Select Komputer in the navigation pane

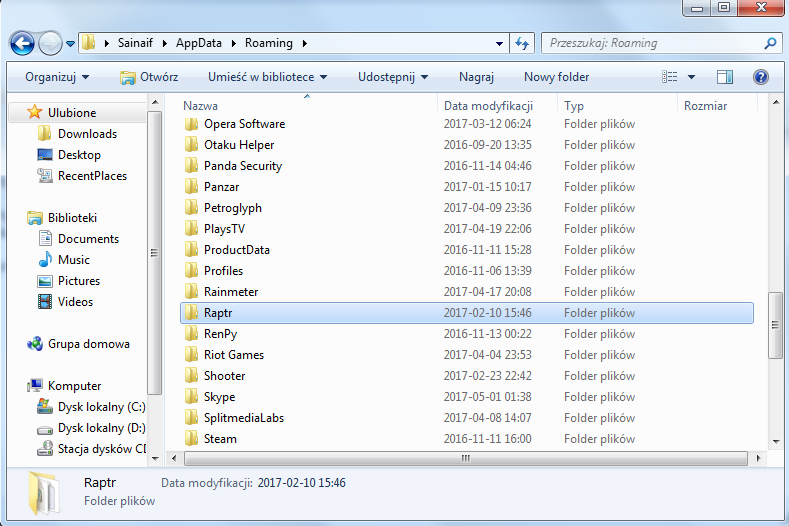click(74, 386)
